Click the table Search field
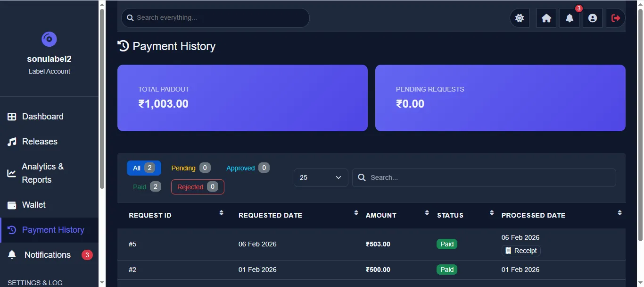 tap(484, 177)
